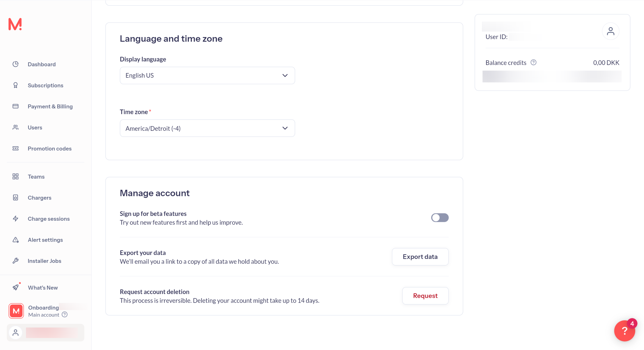The height and width of the screenshot is (350, 644).
Task: Click the profile avatar in user card
Action: coord(610,31)
